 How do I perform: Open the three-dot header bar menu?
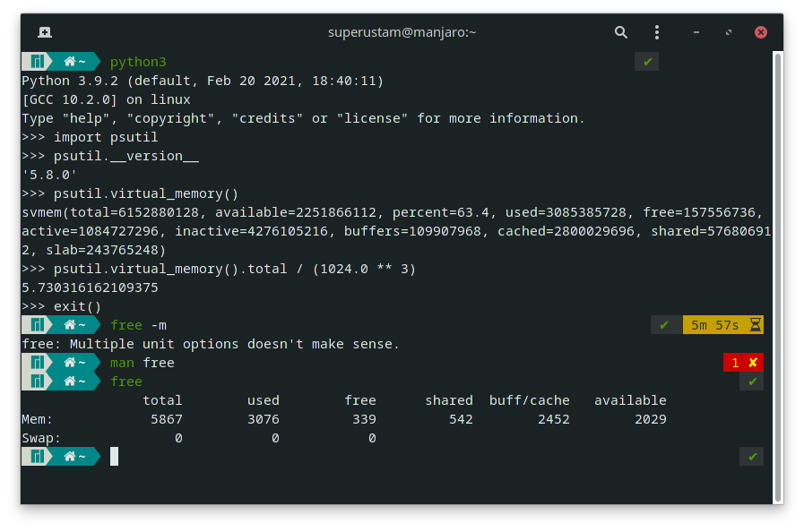coord(657,31)
